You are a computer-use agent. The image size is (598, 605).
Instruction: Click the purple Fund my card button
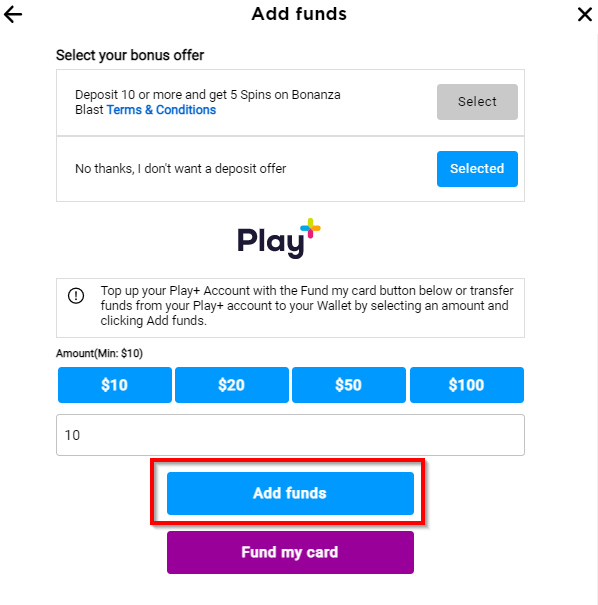coord(290,552)
